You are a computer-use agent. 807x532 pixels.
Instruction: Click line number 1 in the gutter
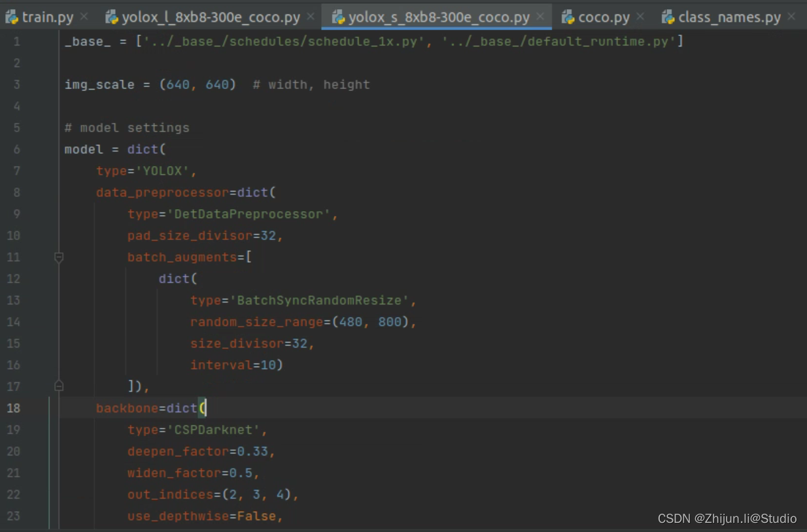(16, 42)
